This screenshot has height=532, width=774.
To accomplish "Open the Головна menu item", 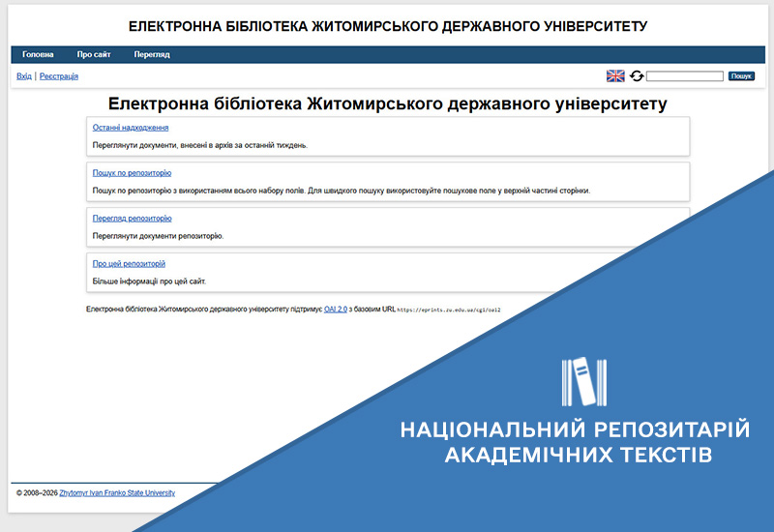I will coord(38,54).
